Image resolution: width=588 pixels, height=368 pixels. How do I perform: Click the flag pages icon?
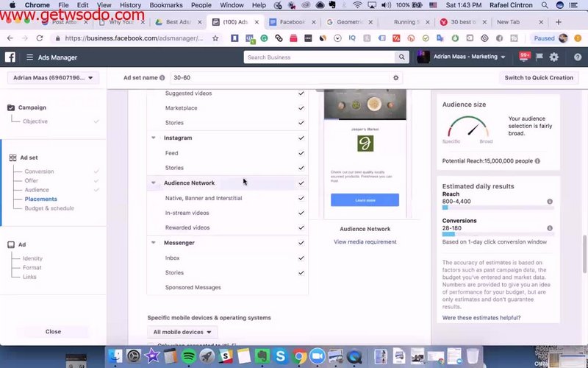[x=539, y=57]
